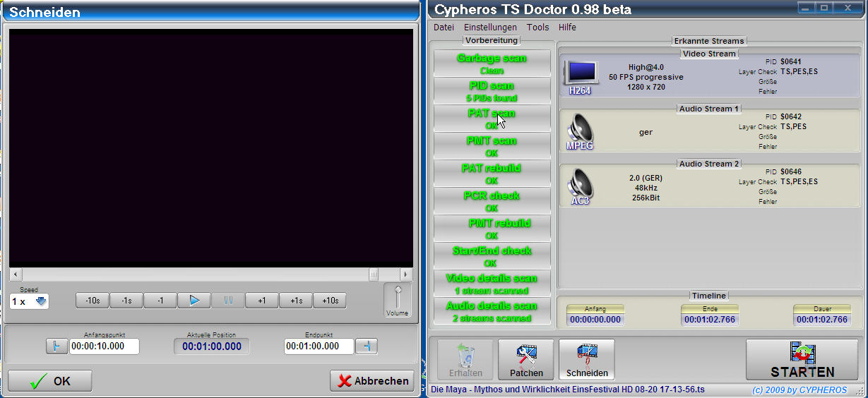Click the PCR check step
868x398 pixels.
pyautogui.click(x=492, y=201)
